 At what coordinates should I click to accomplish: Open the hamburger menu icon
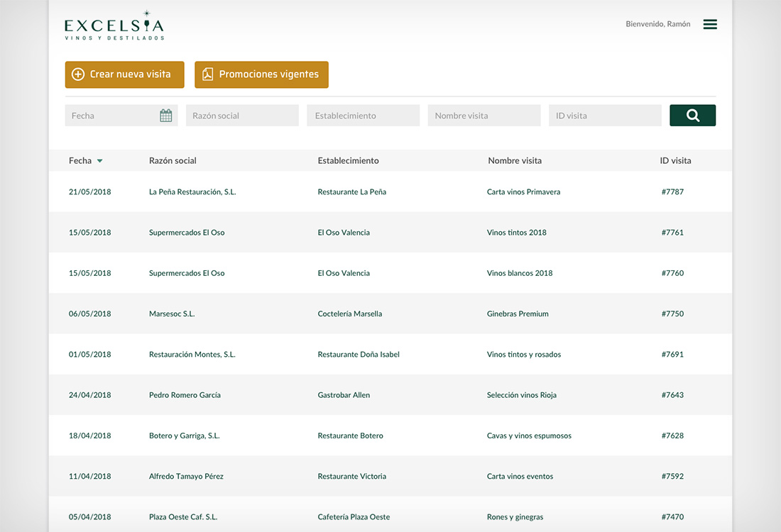(x=710, y=24)
